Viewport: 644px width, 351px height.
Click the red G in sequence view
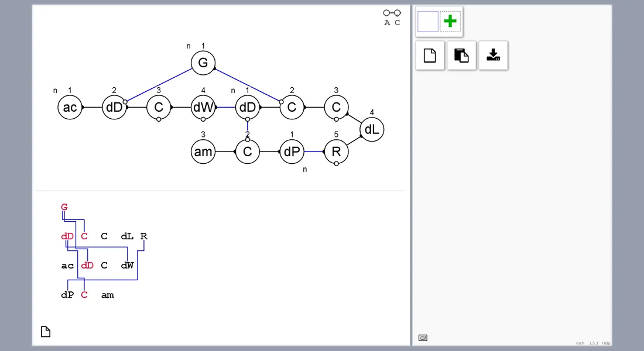tap(64, 207)
